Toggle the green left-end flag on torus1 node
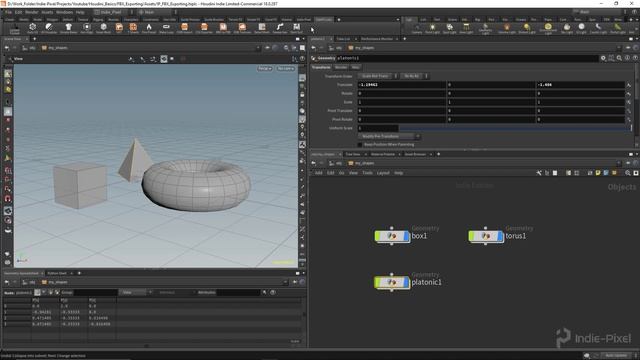 471,236
